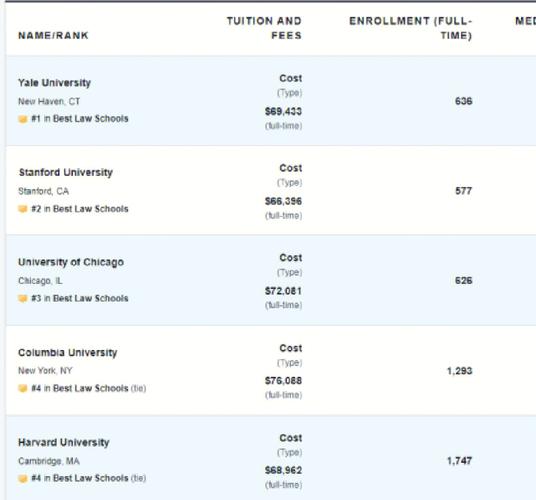Viewport: 536px width, 500px height.
Task: Click Columbia's #4 ranking badge icon
Action: (23, 388)
